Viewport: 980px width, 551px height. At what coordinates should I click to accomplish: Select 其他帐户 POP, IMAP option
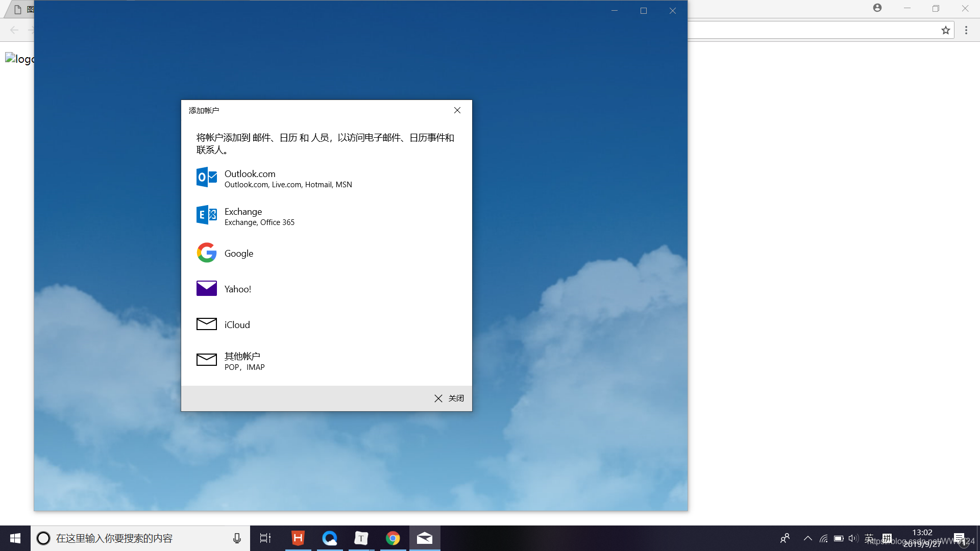[x=327, y=361]
